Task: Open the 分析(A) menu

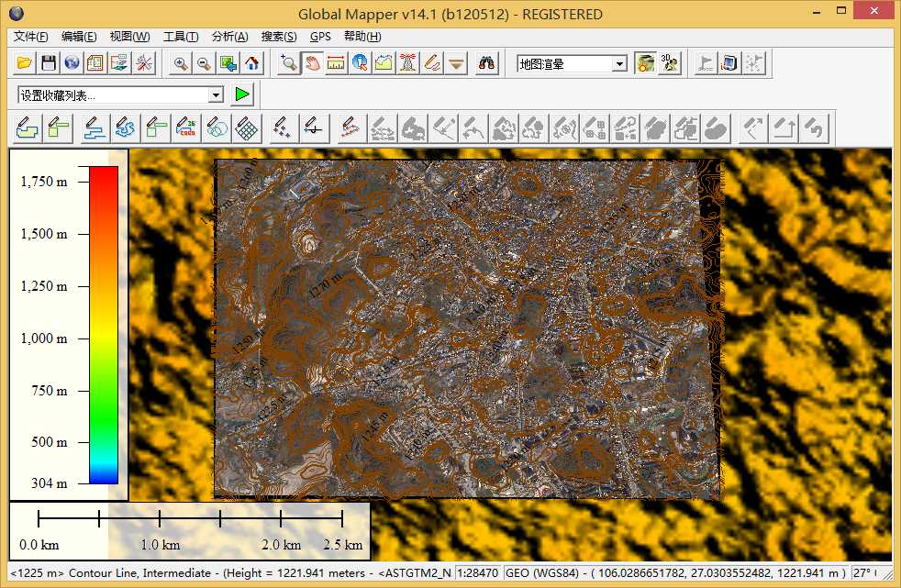Action: coord(229,37)
